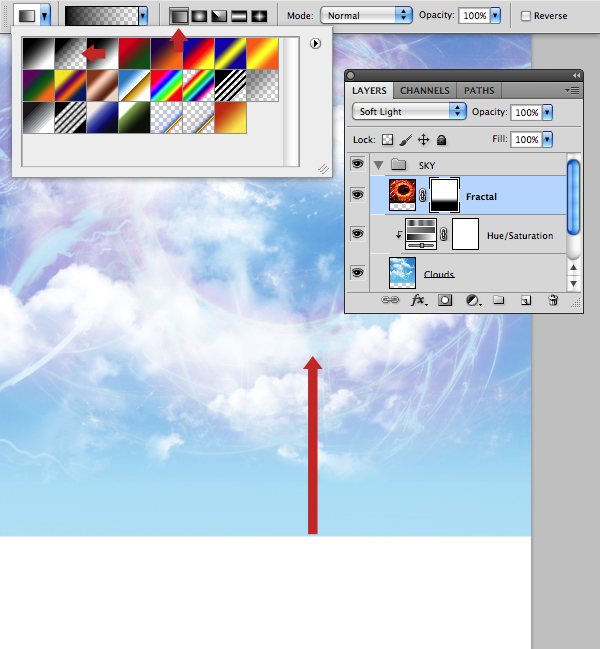Choose the Transparent Rainbow gradient swatch
This screenshot has width=600, height=649.
pyautogui.click(x=199, y=86)
